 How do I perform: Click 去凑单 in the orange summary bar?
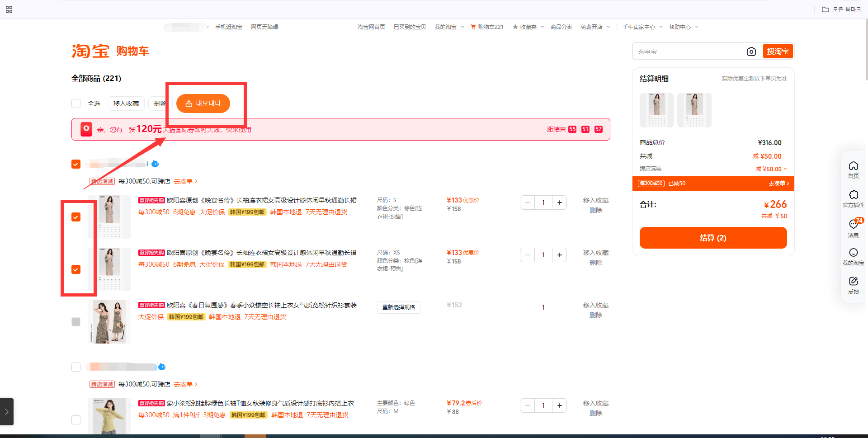click(x=778, y=184)
